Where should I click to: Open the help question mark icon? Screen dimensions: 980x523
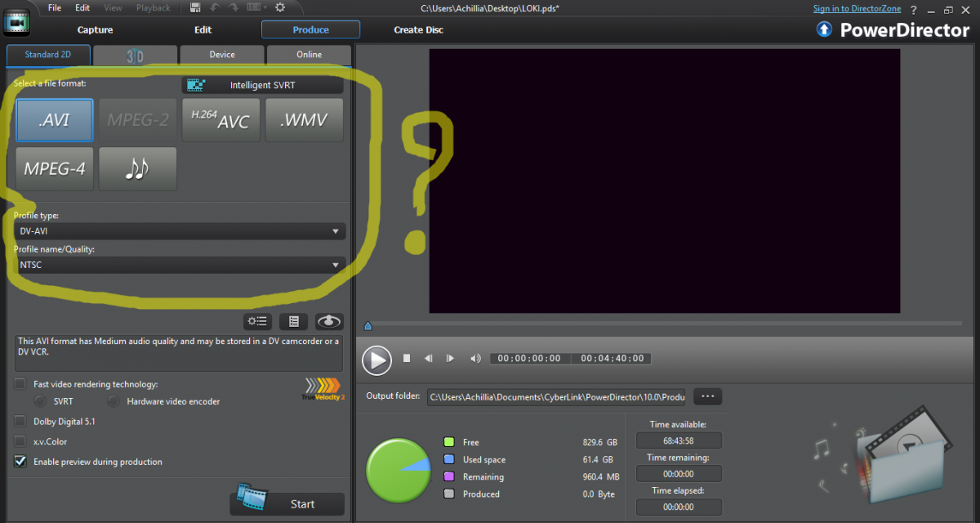[x=914, y=9]
